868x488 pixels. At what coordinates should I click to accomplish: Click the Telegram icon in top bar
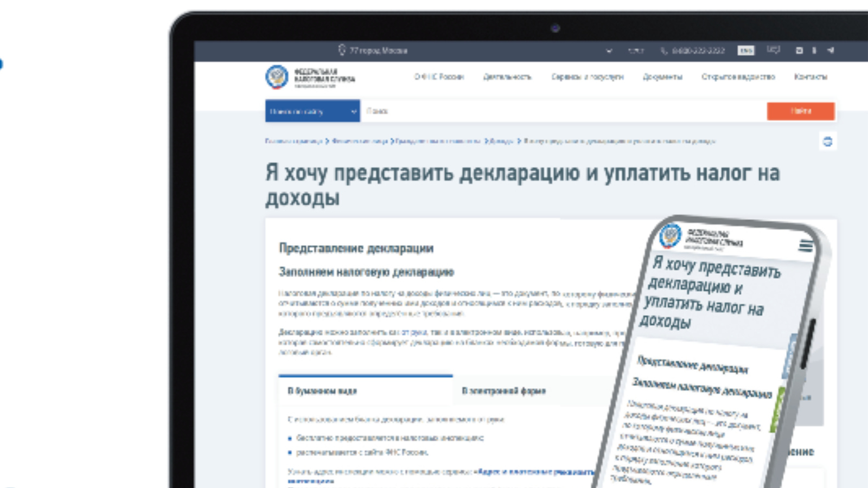(x=831, y=50)
